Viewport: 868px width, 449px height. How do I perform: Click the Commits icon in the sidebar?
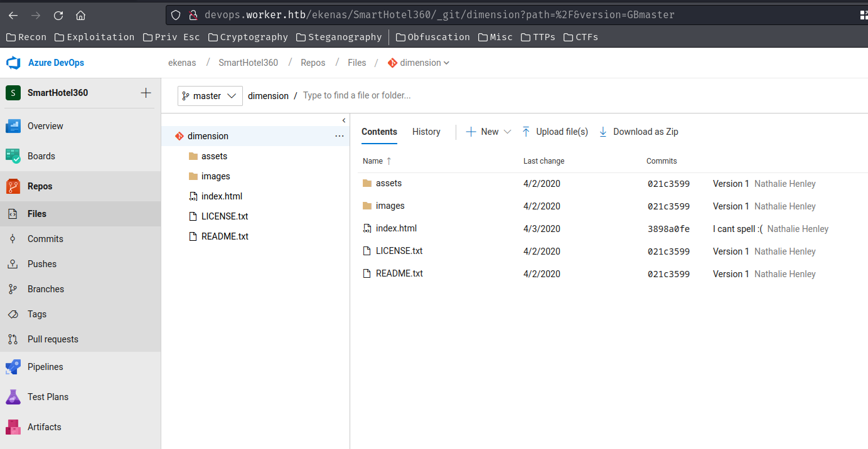pyautogui.click(x=13, y=239)
